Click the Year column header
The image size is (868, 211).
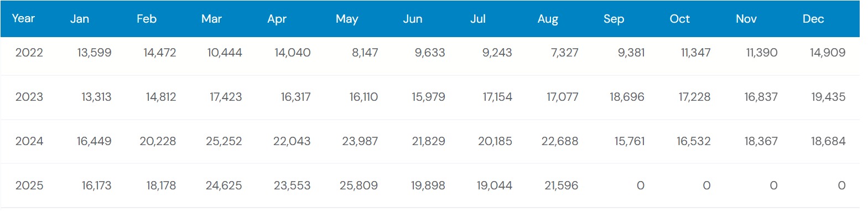coord(23,19)
